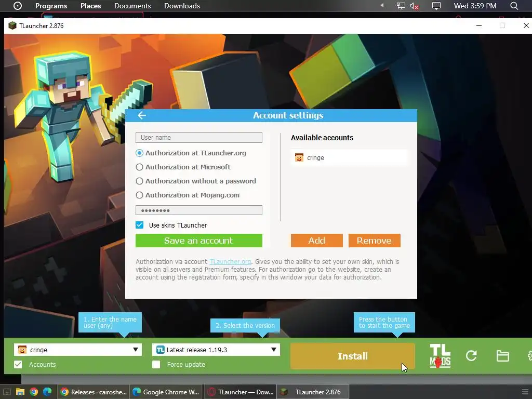Image resolution: width=532 pixels, height=399 pixels.
Task: Click the User name field
Action: (199, 137)
